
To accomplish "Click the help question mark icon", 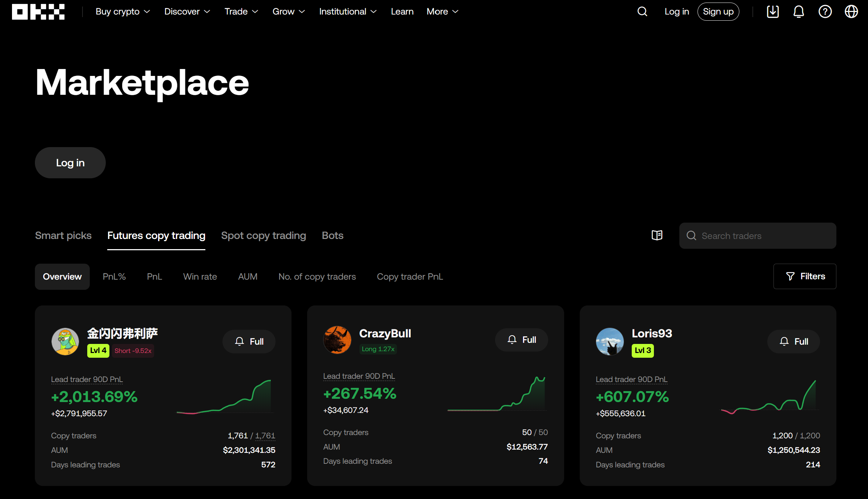I will click(825, 11).
